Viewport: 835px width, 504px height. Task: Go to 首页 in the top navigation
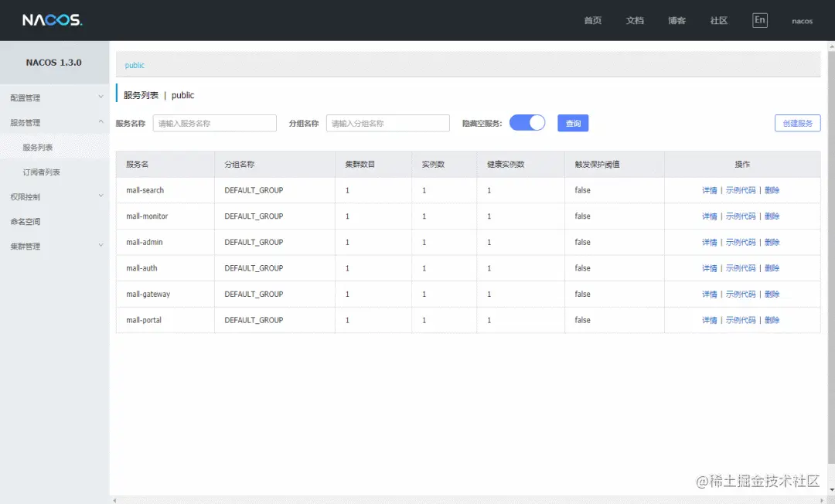[x=593, y=20]
